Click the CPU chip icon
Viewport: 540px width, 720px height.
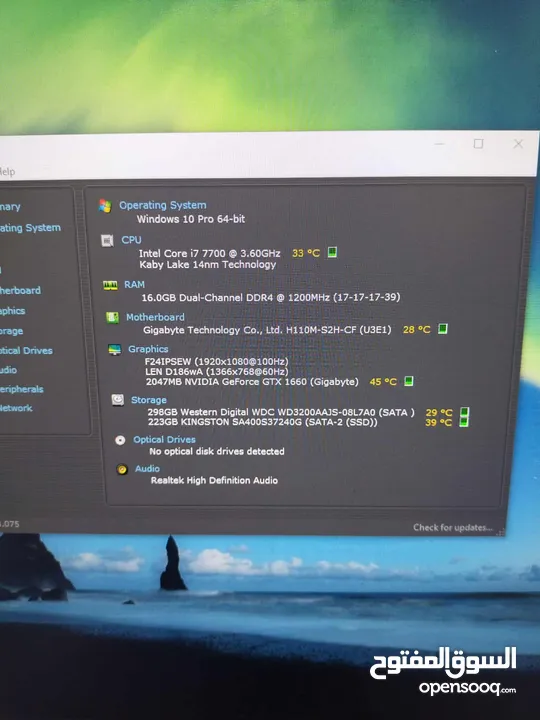click(107, 240)
